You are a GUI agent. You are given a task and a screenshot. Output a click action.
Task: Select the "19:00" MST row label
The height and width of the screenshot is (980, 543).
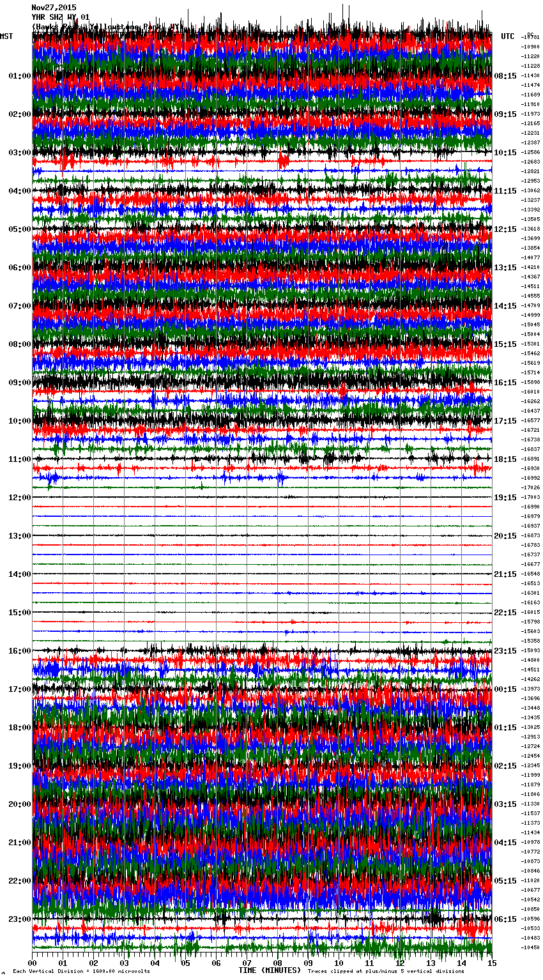[20, 766]
